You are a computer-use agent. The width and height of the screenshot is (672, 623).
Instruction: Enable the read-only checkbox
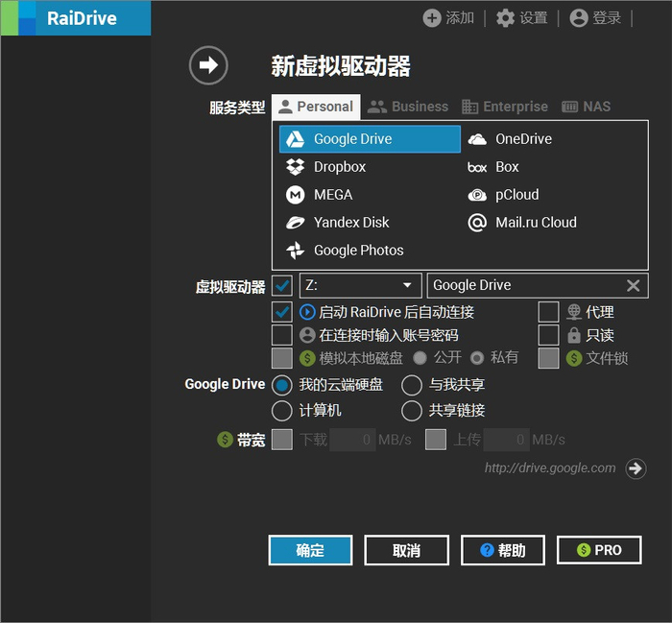click(548, 335)
